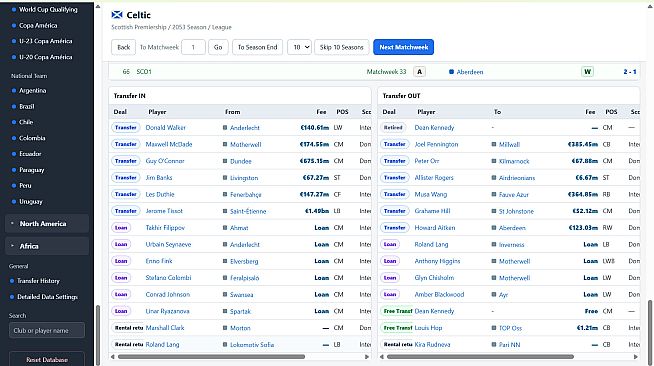
Task: Open Kilmarnock club link
Action: [x=514, y=161]
